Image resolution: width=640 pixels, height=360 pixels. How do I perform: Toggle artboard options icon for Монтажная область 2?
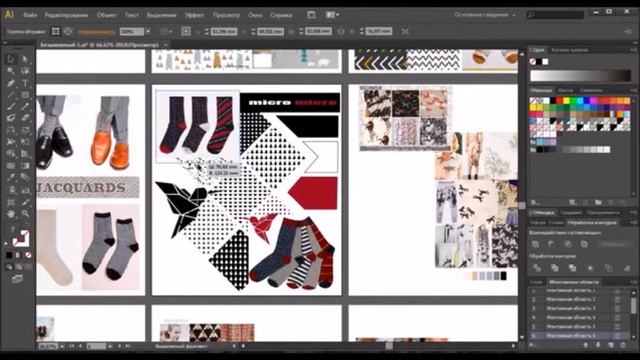pos(617,299)
